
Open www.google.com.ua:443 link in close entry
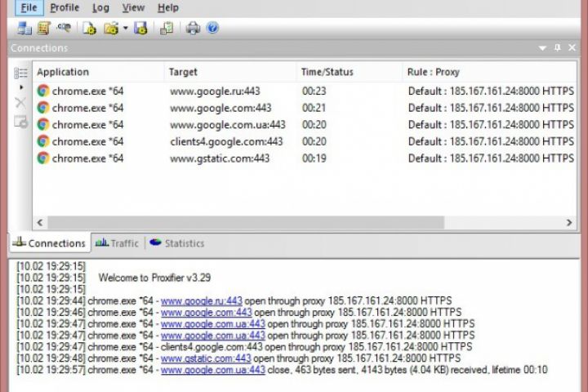(213, 370)
